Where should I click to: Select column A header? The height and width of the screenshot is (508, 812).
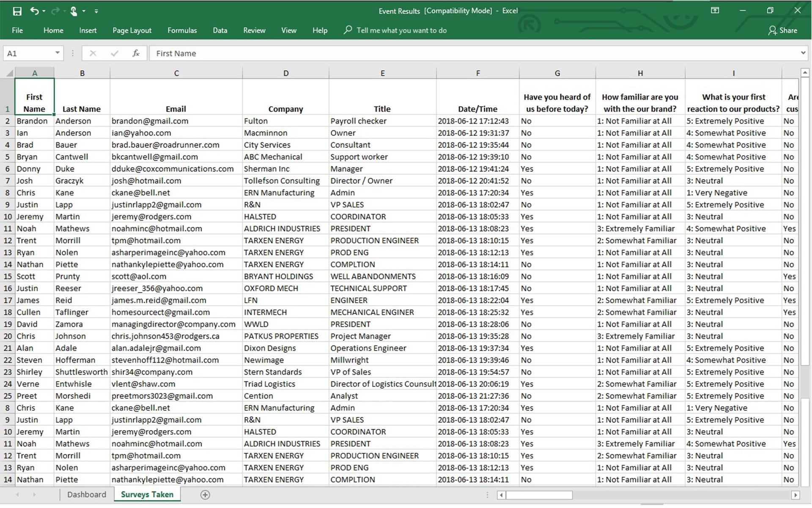35,73
